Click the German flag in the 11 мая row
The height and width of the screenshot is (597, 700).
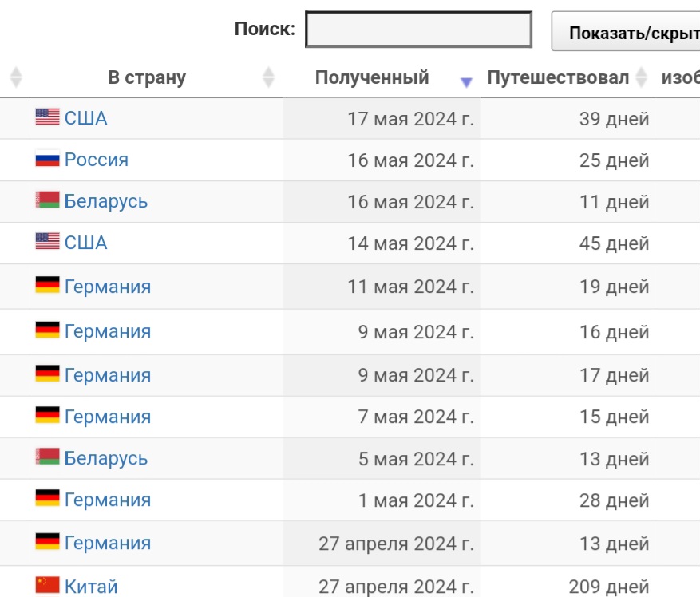[47, 285]
